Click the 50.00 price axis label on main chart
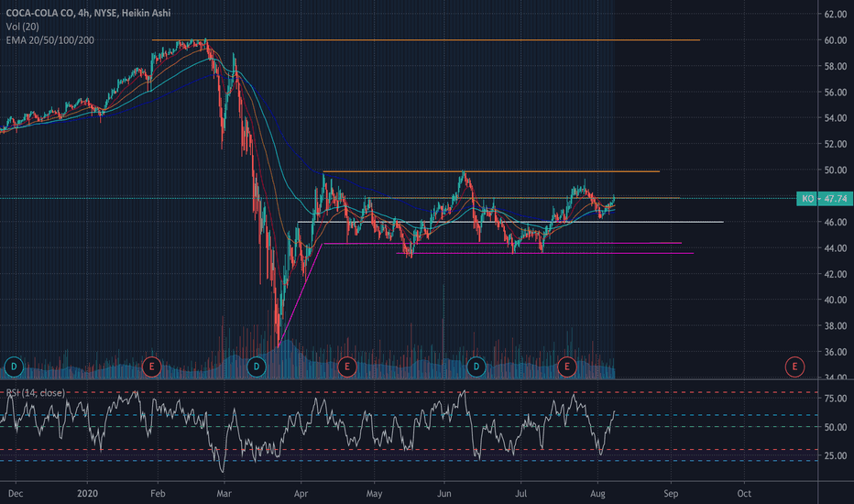This screenshot has width=854, height=504. (x=835, y=170)
